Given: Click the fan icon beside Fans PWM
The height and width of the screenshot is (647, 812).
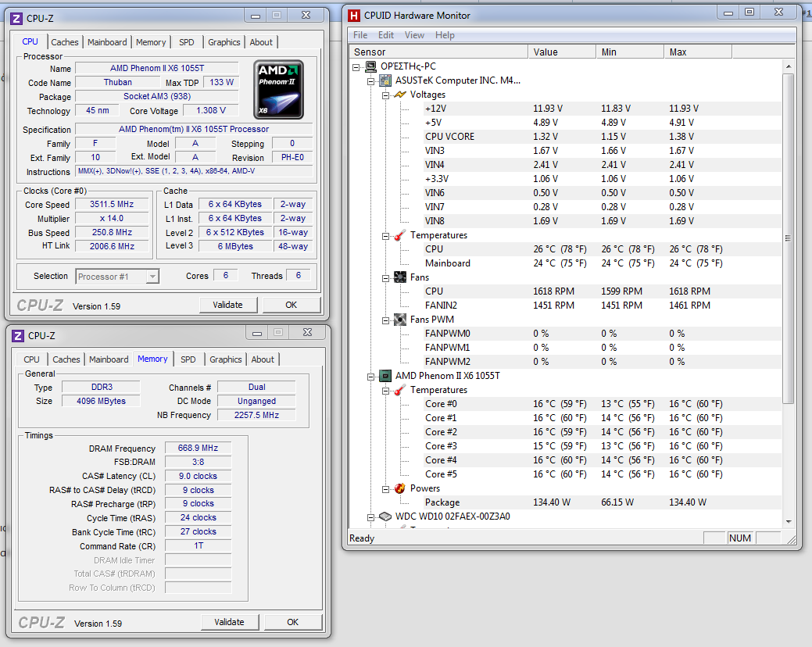Looking at the screenshot, I should pos(400,320).
